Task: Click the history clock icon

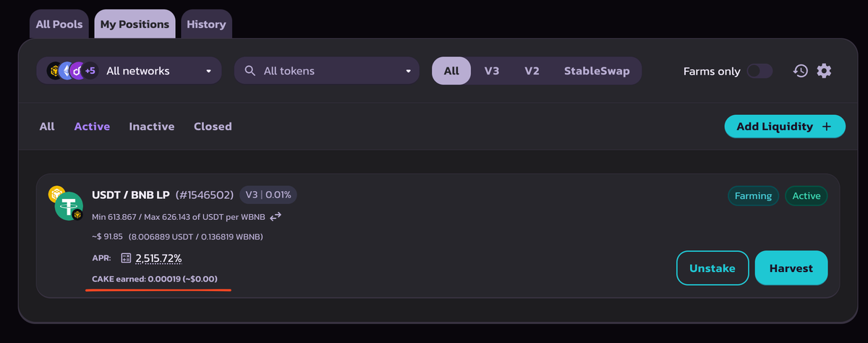Action: (800, 71)
